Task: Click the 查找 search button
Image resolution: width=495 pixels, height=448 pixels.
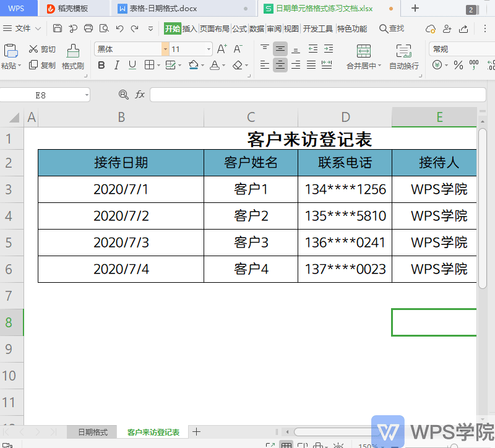Action: [x=392, y=28]
